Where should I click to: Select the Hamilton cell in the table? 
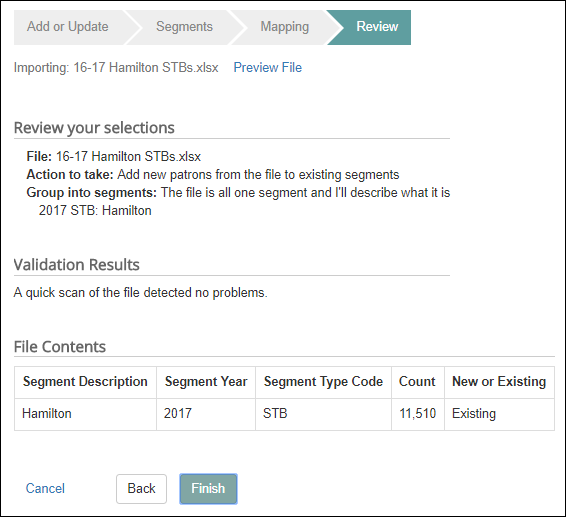coord(86,414)
